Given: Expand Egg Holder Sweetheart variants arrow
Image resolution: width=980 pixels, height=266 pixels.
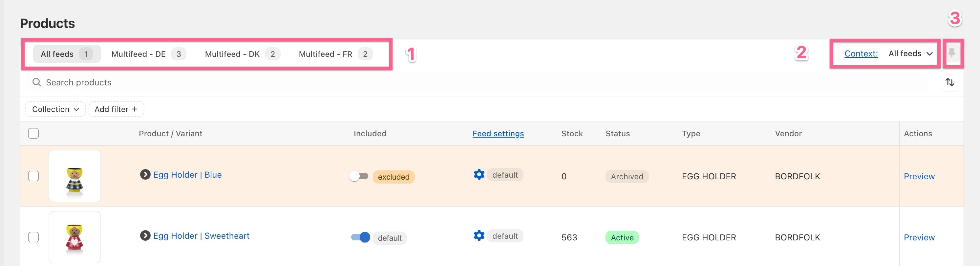Looking at the screenshot, I should (145, 235).
